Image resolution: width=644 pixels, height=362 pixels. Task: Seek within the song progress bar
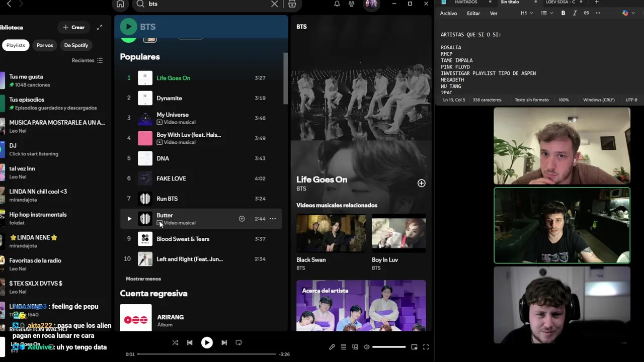coord(207,354)
